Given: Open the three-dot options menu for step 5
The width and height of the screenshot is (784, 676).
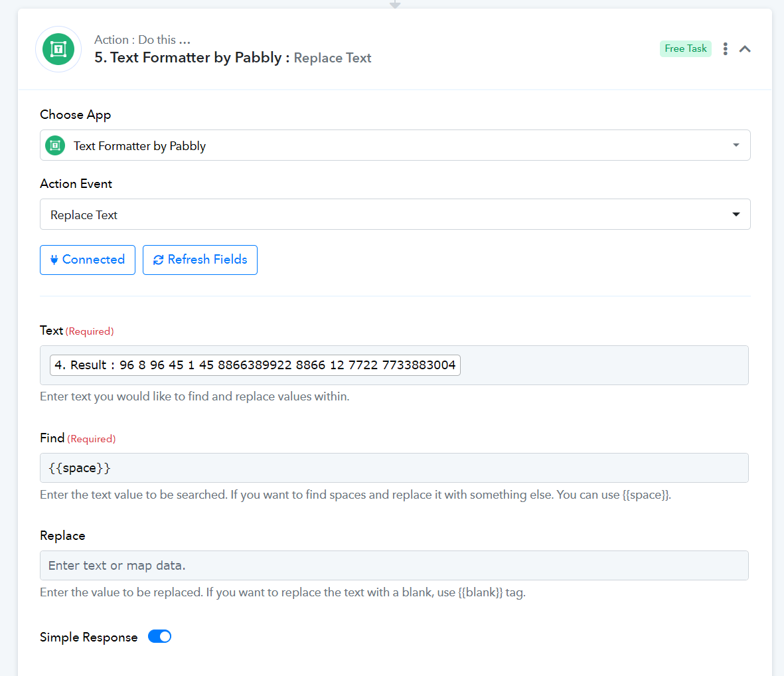Looking at the screenshot, I should click(725, 48).
